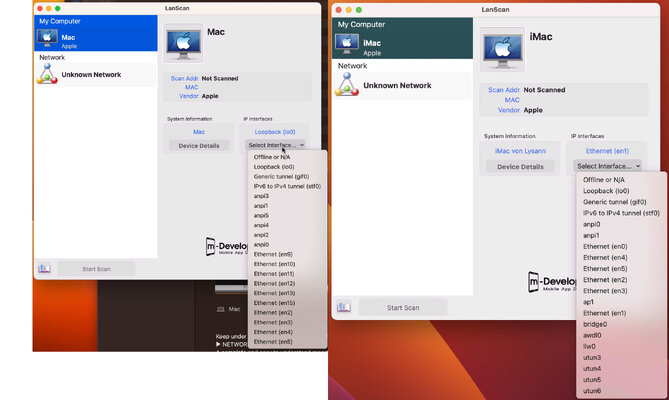This screenshot has height=400, width=669.
Task: Click the 'My Computer' header in Mac window
Action: coord(60,21)
